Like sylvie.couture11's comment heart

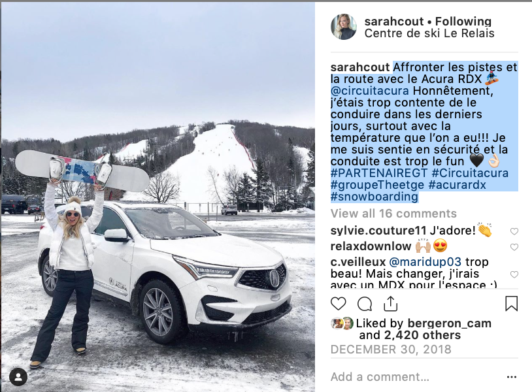pos(514,231)
